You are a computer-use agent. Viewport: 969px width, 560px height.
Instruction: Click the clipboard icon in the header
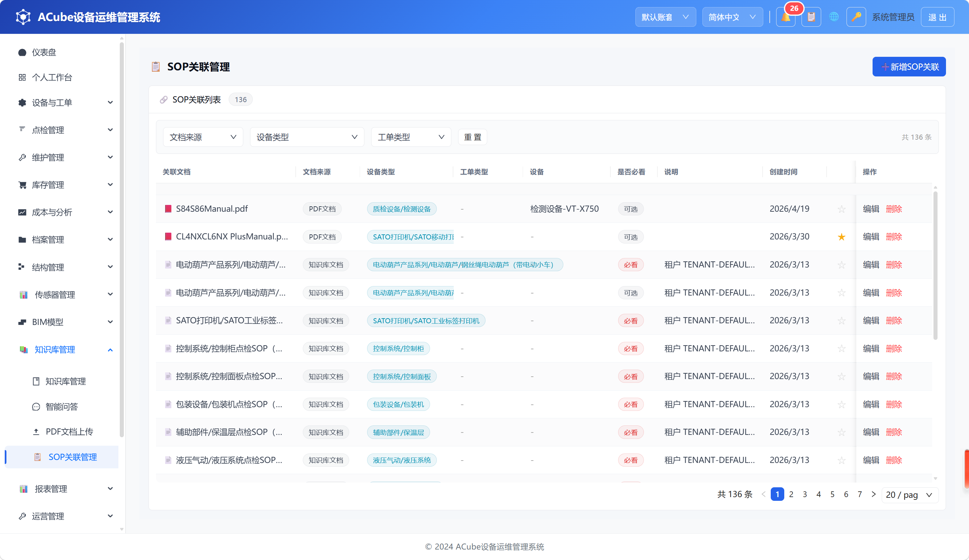[x=811, y=17]
